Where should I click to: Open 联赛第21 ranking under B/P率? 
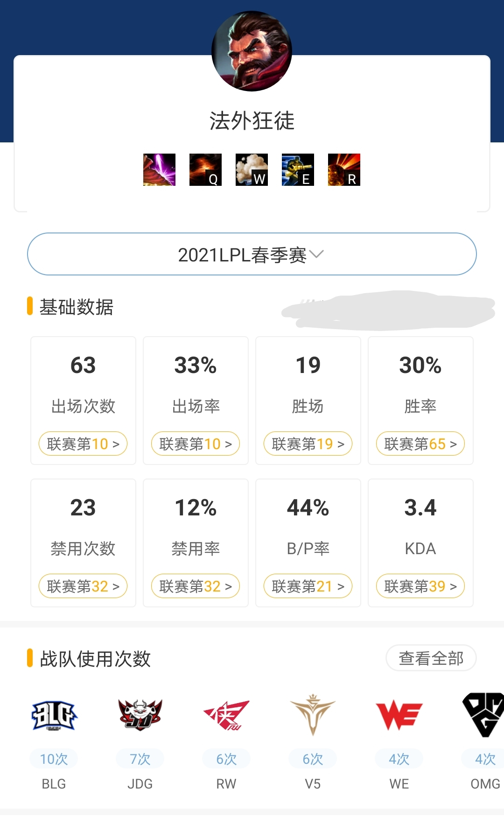click(x=308, y=586)
